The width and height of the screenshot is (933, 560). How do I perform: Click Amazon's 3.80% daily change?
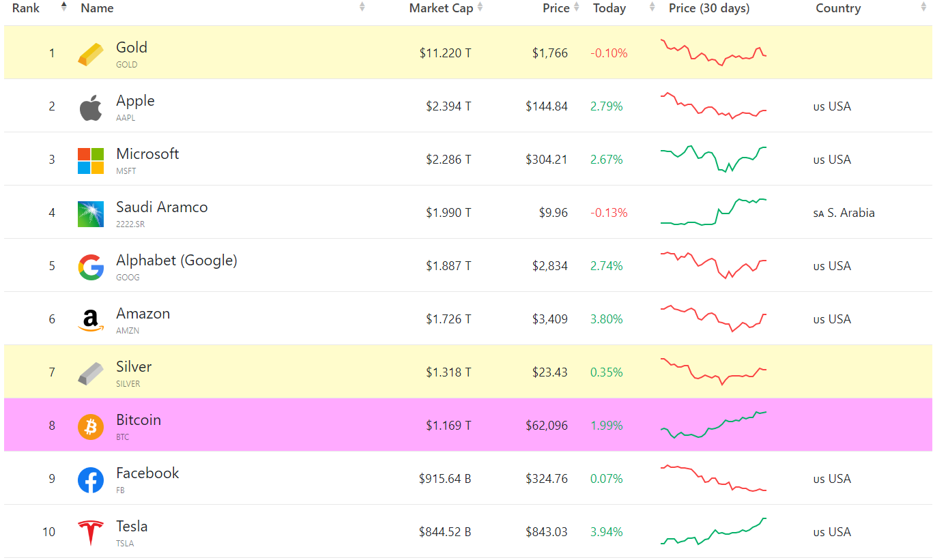click(607, 319)
